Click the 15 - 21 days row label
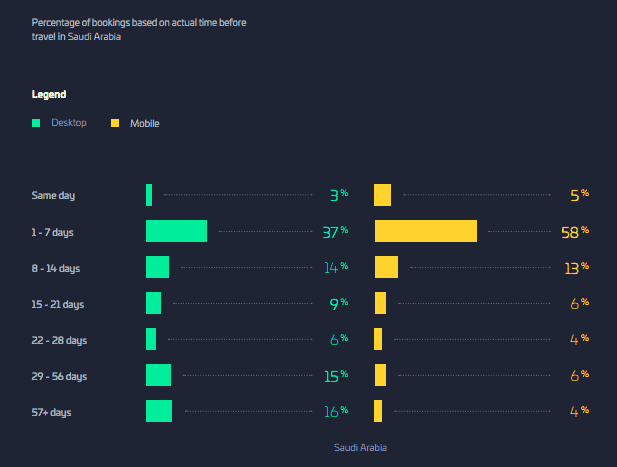This screenshot has width=617, height=467. point(58,305)
